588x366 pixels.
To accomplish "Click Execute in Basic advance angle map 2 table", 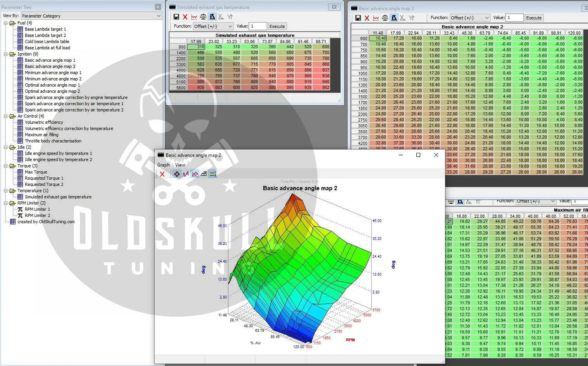I will [x=533, y=18].
